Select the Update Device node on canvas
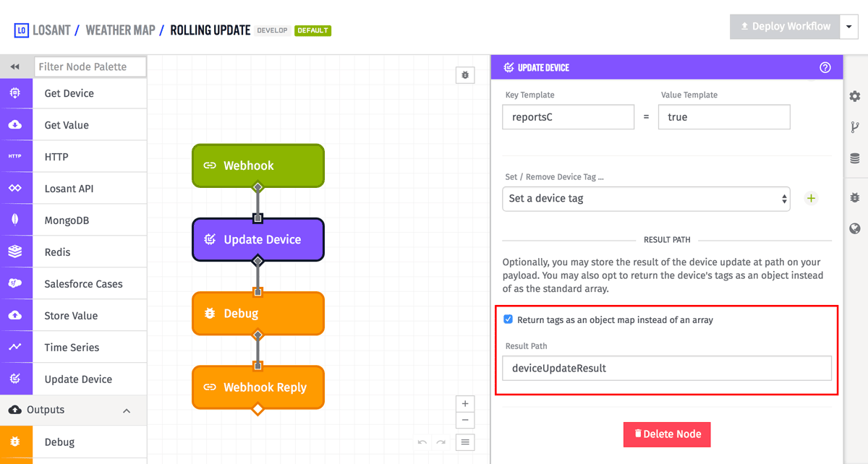 click(x=258, y=239)
